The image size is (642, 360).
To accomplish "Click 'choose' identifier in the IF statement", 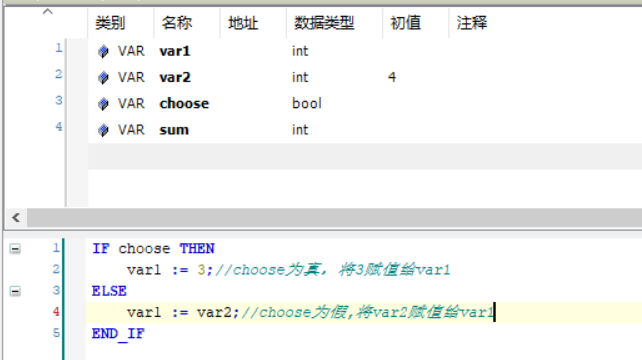I will [144, 249].
